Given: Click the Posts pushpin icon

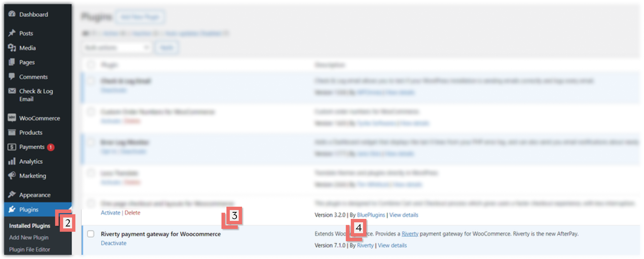Looking at the screenshot, I should (12, 33).
